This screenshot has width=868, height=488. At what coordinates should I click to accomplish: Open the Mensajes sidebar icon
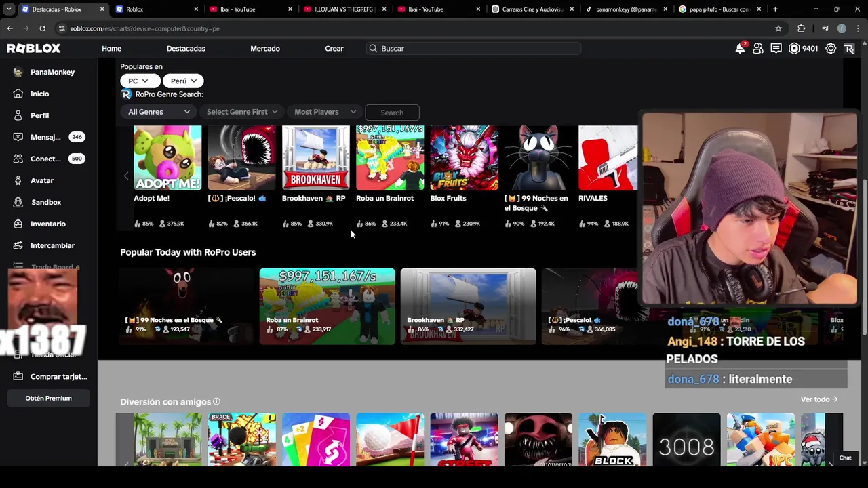[x=18, y=137]
